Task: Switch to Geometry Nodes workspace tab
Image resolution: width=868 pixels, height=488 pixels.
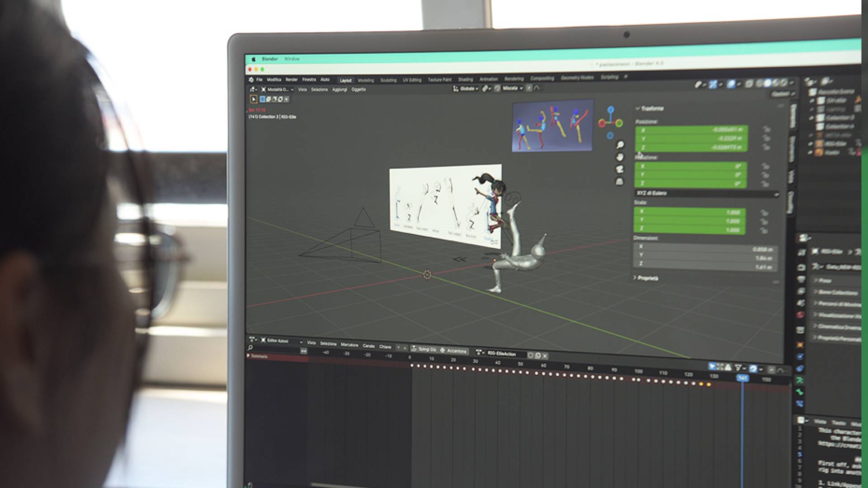Action: [577, 78]
